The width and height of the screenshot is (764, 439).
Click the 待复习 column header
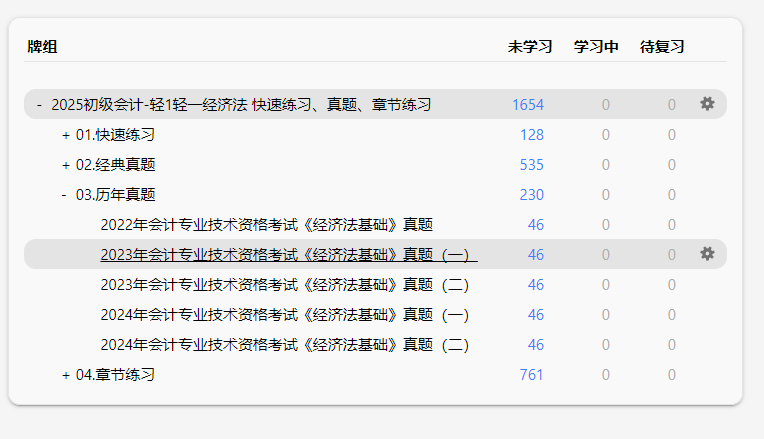(x=662, y=47)
